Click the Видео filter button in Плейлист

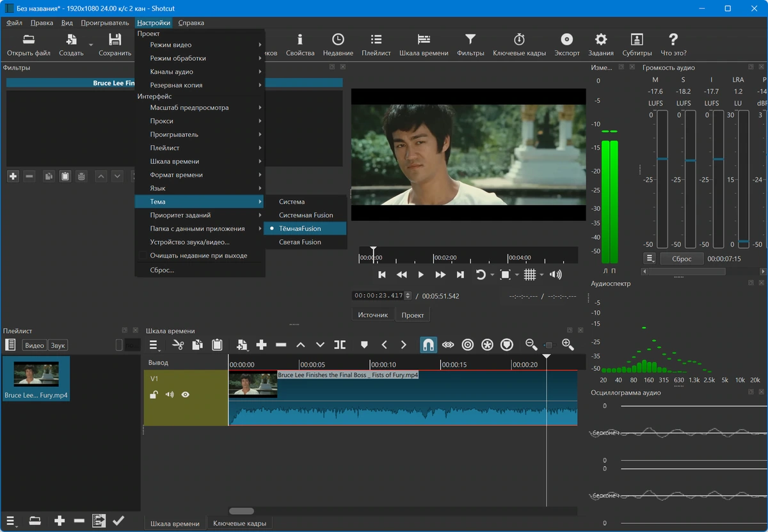coord(35,345)
